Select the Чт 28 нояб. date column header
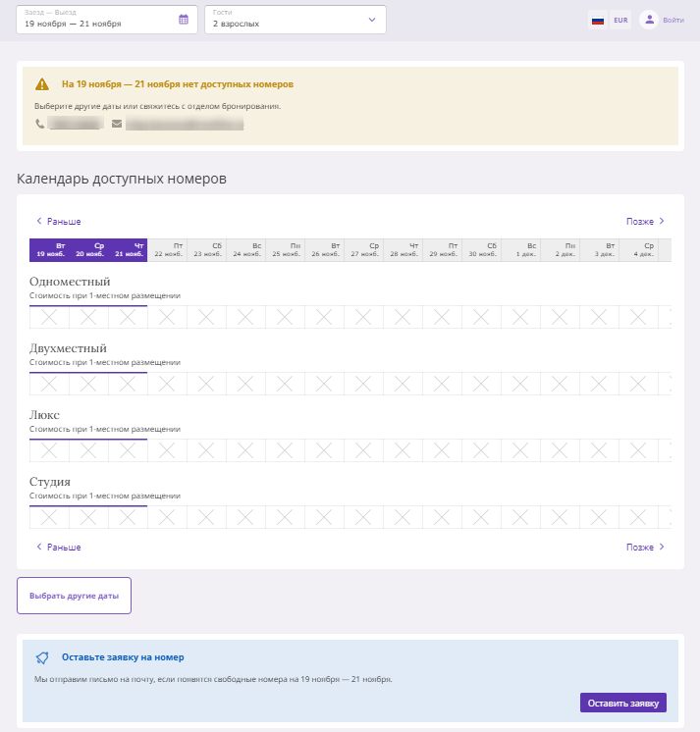 pos(403,250)
